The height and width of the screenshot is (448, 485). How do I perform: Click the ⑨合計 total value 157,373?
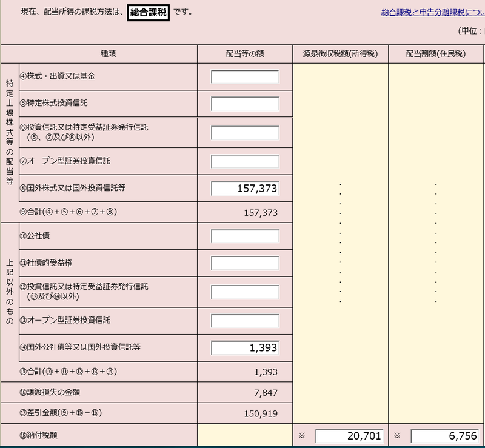click(261, 213)
